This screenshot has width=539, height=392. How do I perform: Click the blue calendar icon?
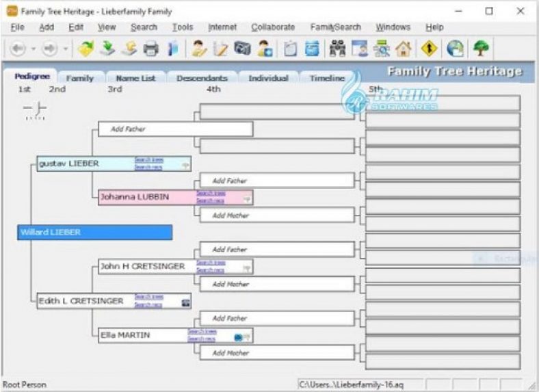coord(312,49)
